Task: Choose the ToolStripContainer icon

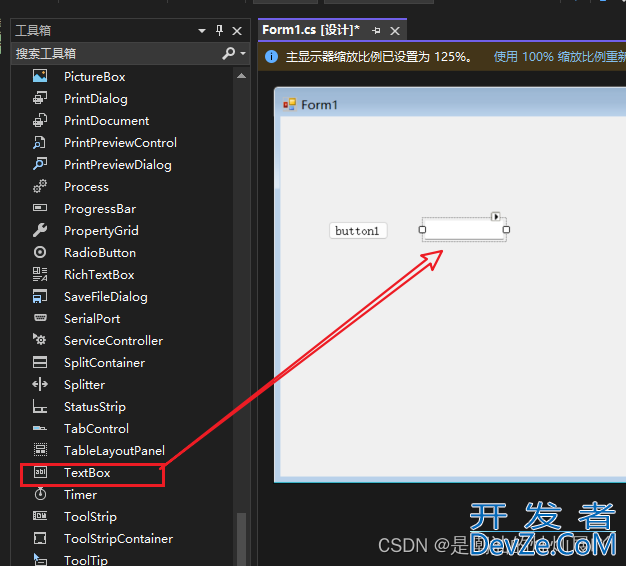Action: point(40,538)
